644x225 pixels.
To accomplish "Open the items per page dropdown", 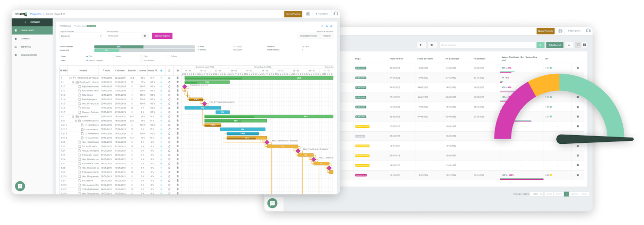I will (x=536, y=194).
